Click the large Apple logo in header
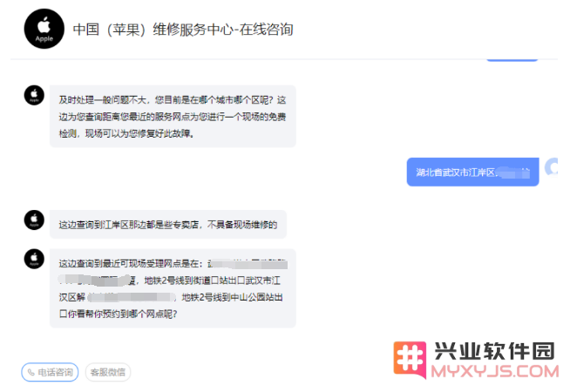This screenshot has height=392, width=570. point(44,29)
